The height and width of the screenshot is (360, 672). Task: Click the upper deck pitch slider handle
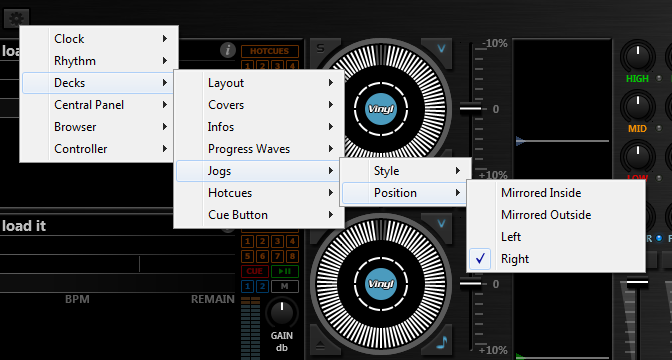[471, 108]
